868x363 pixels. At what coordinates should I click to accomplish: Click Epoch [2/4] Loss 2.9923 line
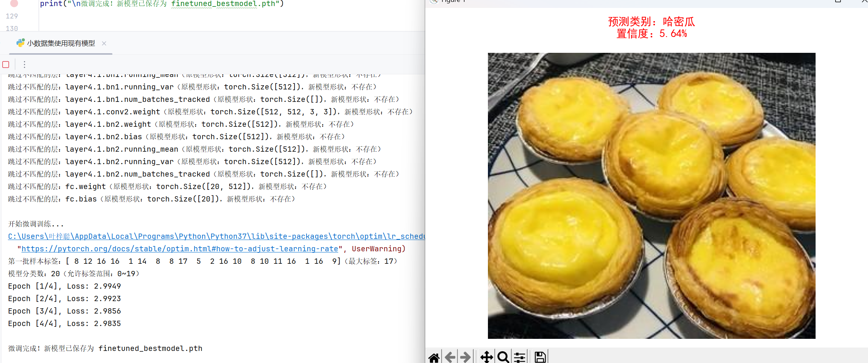pos(64,298)
